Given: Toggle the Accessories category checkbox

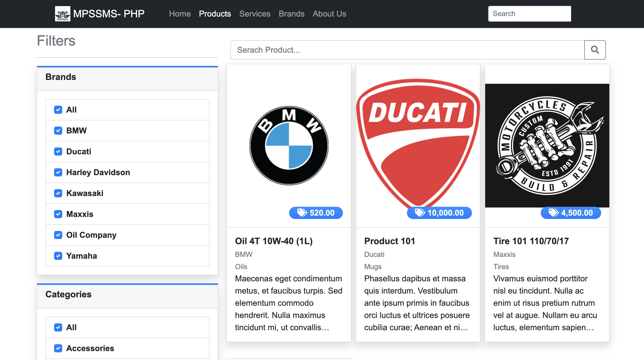Looking at the screenshot, I should (58, 348).
